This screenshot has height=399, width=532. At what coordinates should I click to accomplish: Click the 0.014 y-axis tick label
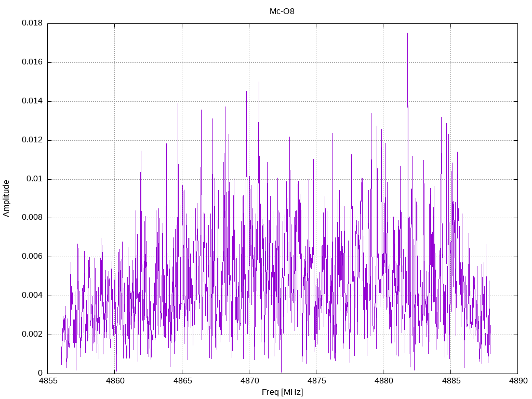(x=32, y=101)
